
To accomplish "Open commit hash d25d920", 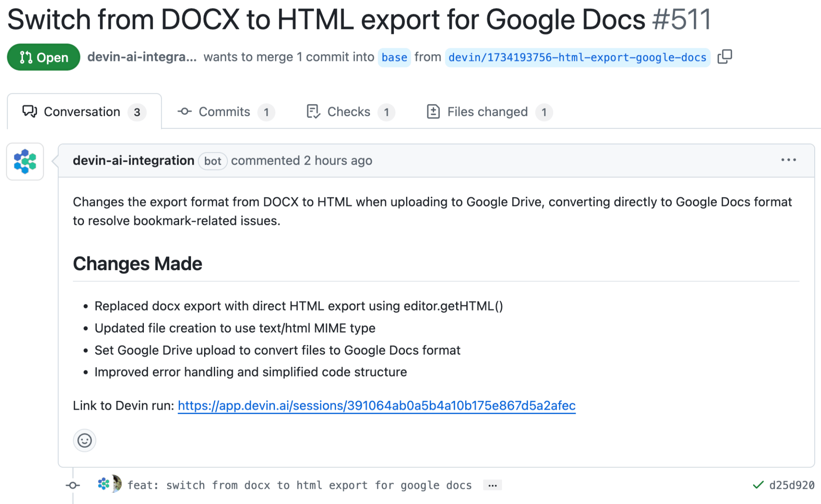I will (791, 485).
